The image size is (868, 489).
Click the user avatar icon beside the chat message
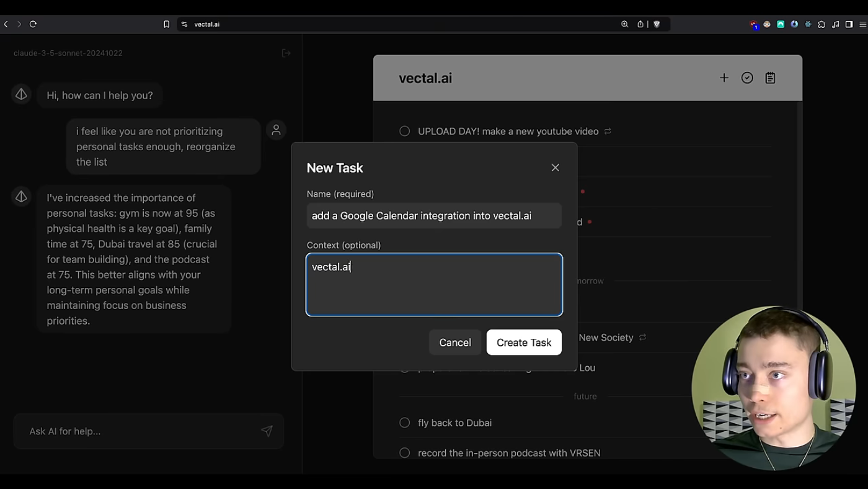(x=276, y=130)
